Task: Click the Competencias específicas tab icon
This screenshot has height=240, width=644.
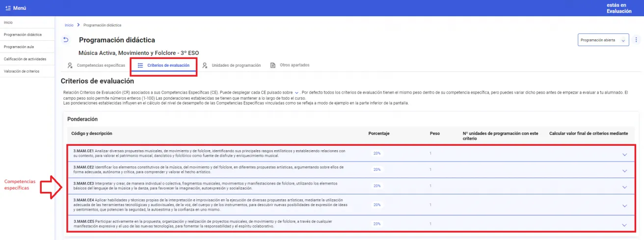Action: pyautogui.click(x=71, y=65)
